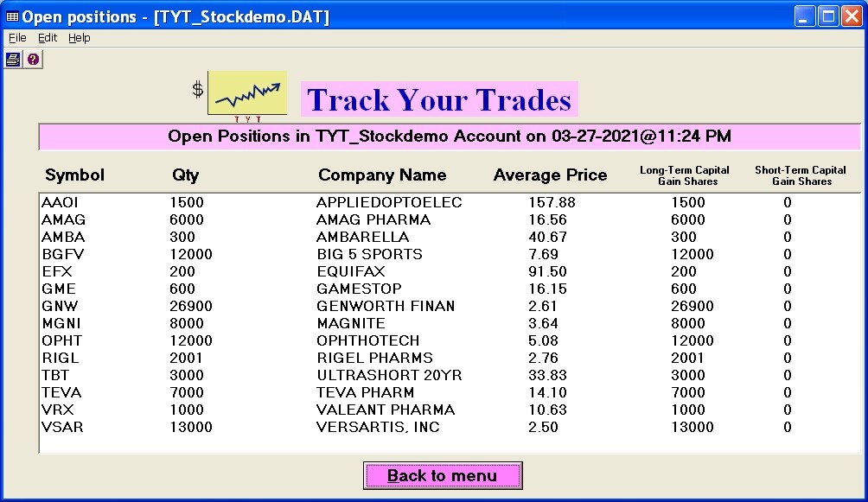The image size is (868, 502).
Task: Click the Track Your Trades title banner
Action: [x=439, y=99]
